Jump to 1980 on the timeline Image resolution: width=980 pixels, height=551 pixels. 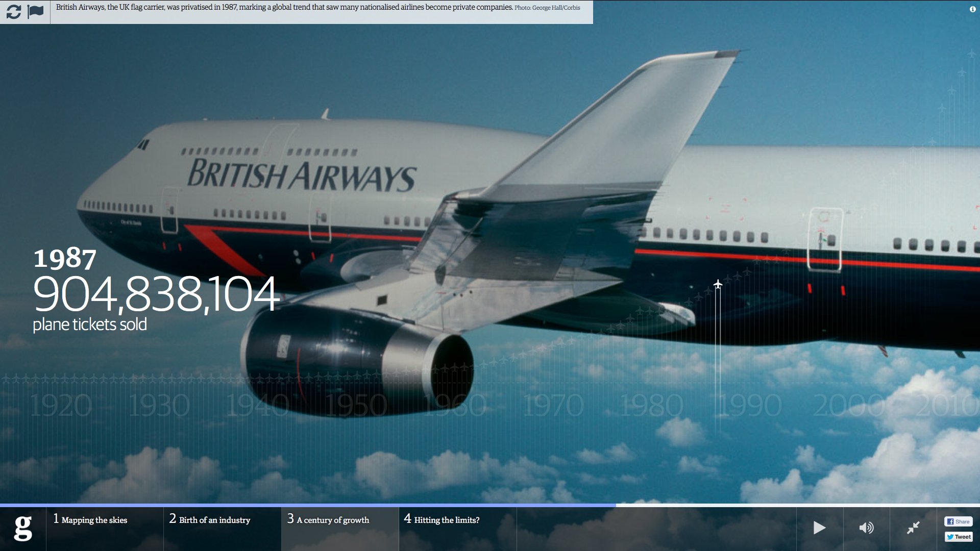652,406
